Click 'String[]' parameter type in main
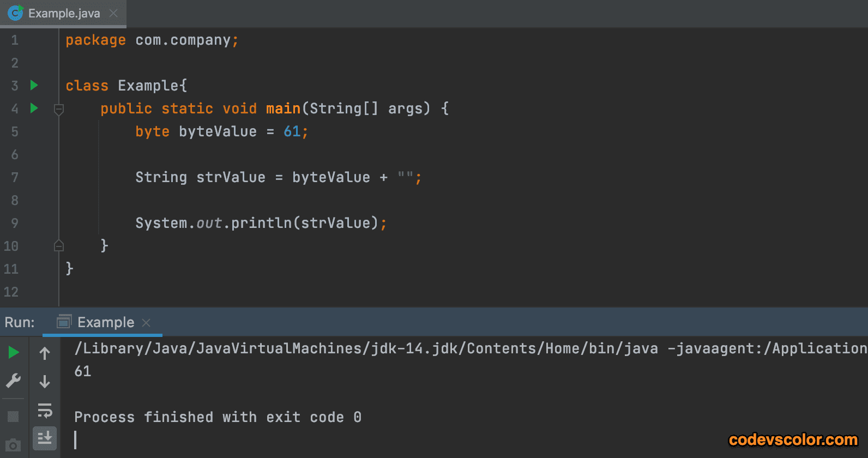868x458 pixels. point(344,109)
